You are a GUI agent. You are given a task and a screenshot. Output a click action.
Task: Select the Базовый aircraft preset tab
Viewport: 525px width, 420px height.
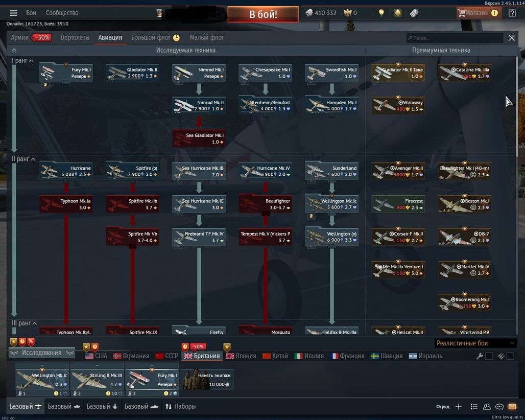[25, 406]
